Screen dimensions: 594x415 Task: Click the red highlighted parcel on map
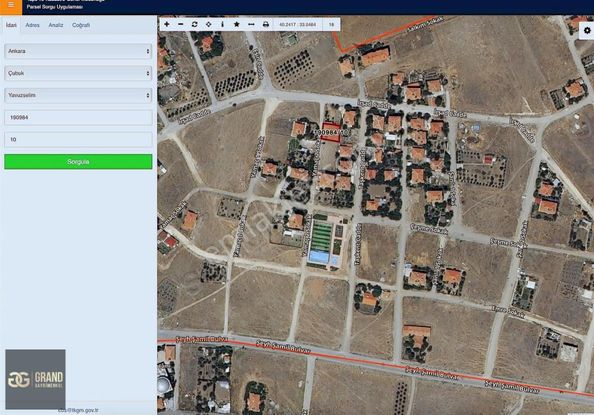(330, 132)
